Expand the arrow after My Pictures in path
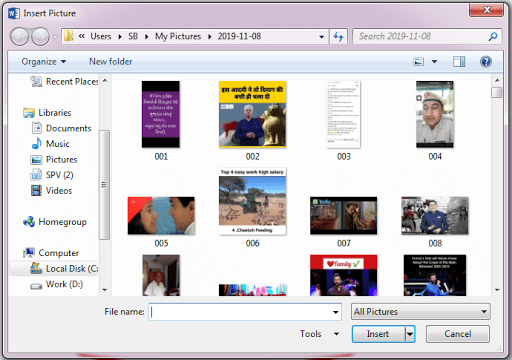Screen dimensions: 512x360 (x=209, y=36)
